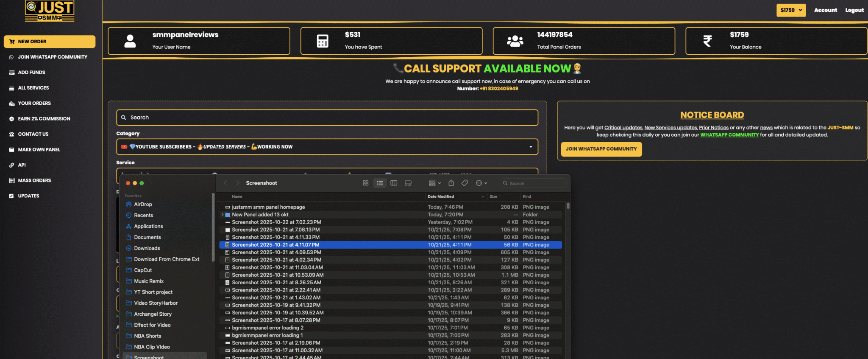Go to Your Orders page
This screenshot has height=359, width=868.
click(x=34, y=104)
